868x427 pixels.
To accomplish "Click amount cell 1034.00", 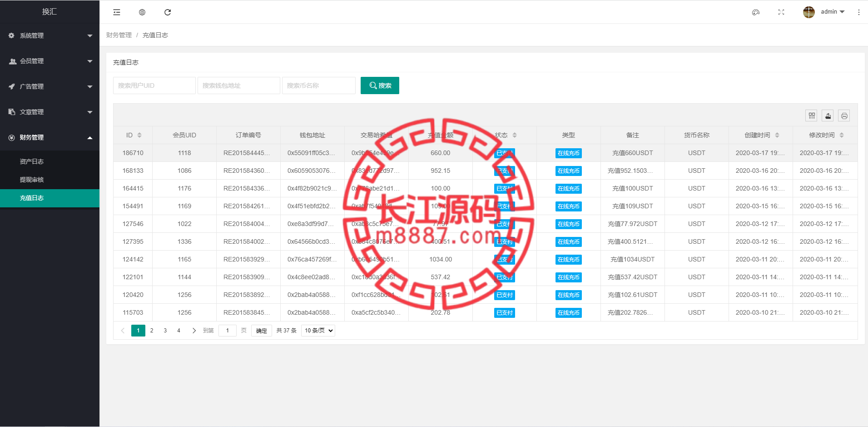I will point(441,259).
